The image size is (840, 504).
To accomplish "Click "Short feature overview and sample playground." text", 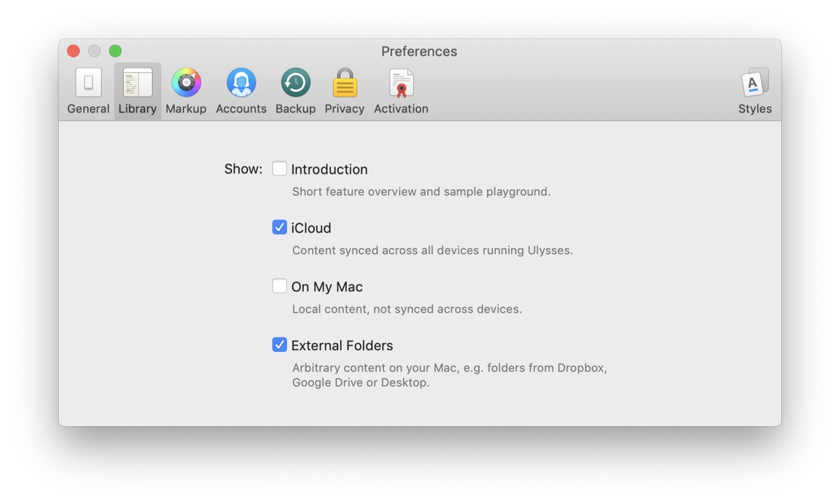I will (421, 192).
